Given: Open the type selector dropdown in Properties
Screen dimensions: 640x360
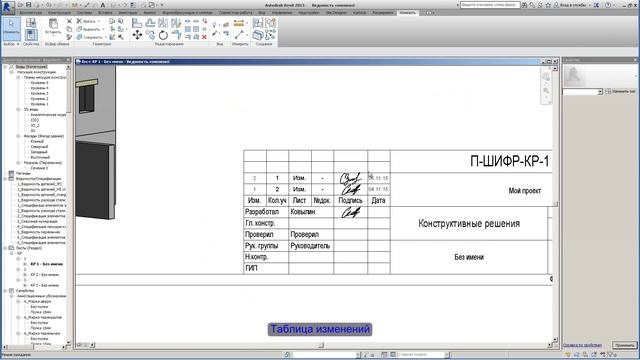Looking at the screenshot, I should [600, 92].
